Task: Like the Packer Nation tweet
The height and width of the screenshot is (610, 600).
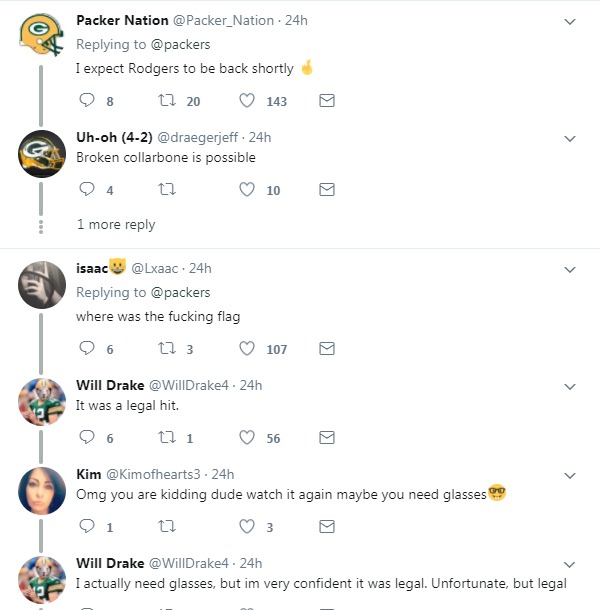Action: [248, 101]
